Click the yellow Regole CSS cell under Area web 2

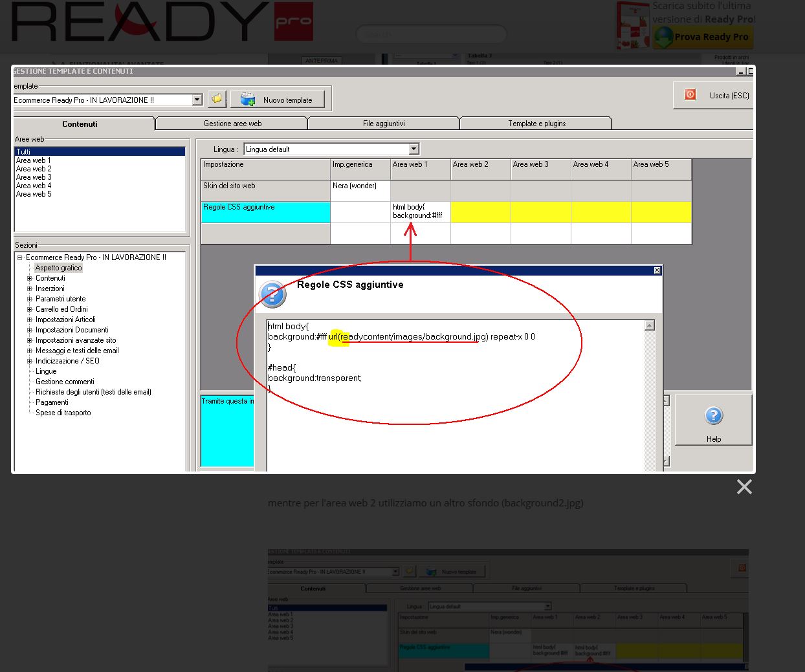click(x=481, y=212)
